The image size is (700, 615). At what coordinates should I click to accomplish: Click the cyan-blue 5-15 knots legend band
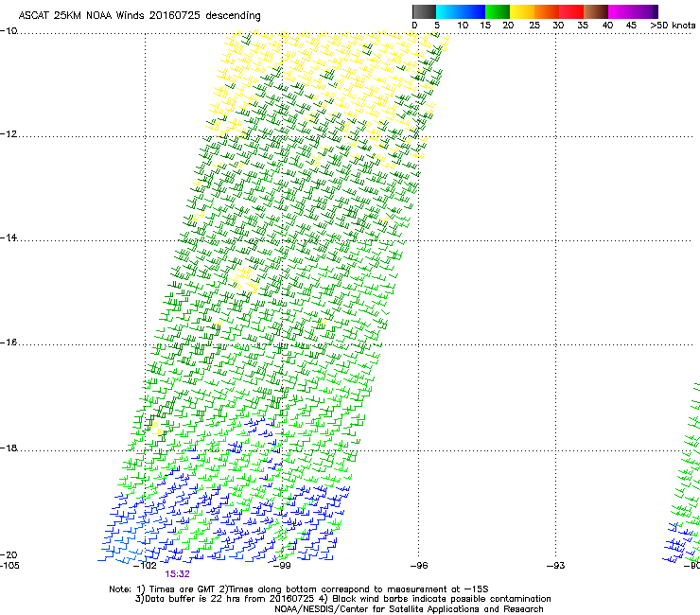[x=461, y=11]
